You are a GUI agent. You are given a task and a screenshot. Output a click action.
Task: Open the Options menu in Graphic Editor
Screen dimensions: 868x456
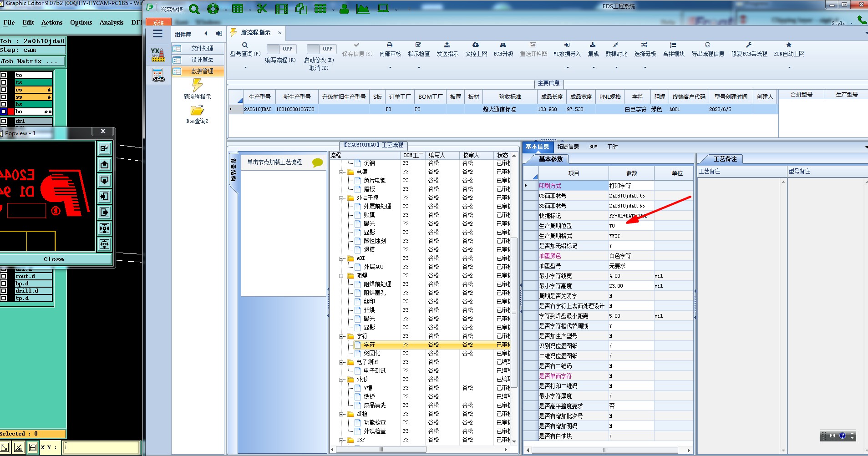81,22
